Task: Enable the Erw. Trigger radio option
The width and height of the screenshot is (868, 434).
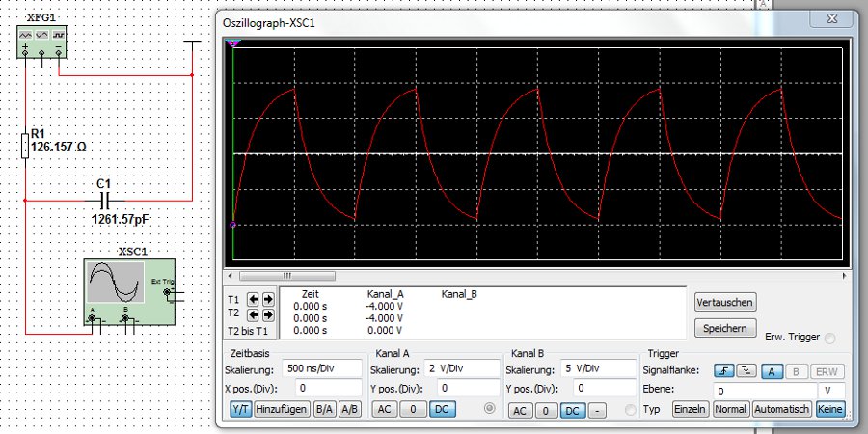Action: tap(829, 338)
